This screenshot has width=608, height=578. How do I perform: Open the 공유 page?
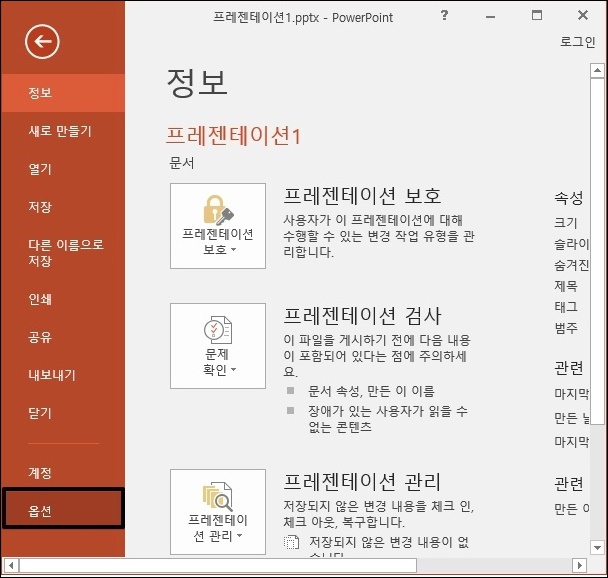(x=63, y=337)
